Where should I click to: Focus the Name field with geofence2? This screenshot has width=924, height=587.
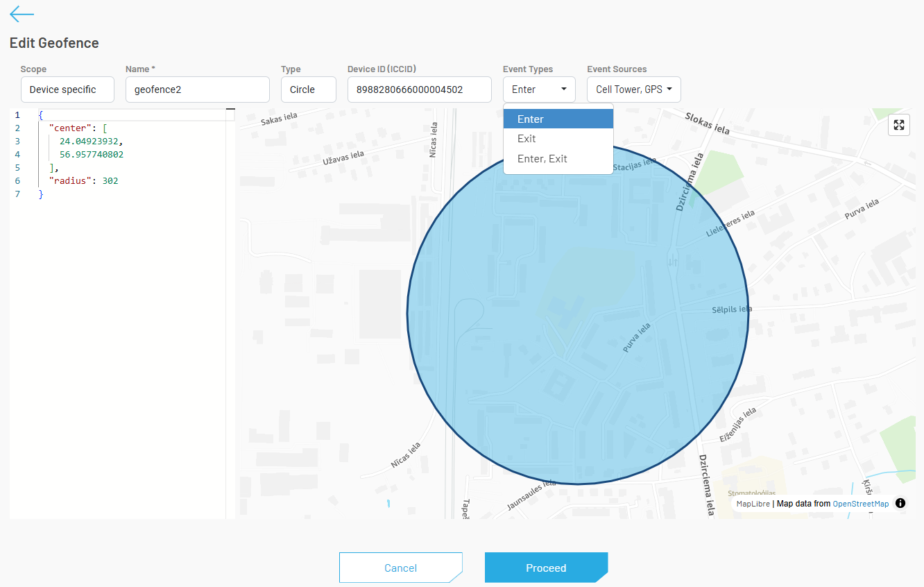198,90
